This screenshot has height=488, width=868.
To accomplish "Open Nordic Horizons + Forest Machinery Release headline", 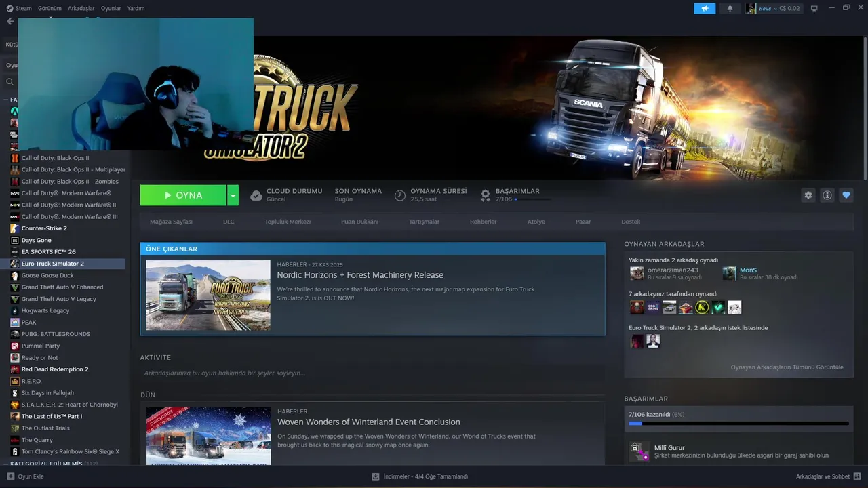I will (360, 275).
